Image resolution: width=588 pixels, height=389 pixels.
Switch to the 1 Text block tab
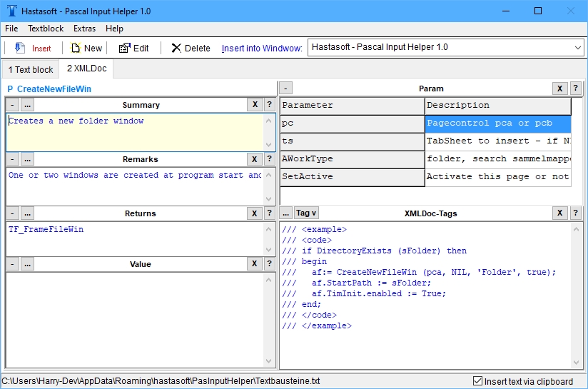[31, 70]
